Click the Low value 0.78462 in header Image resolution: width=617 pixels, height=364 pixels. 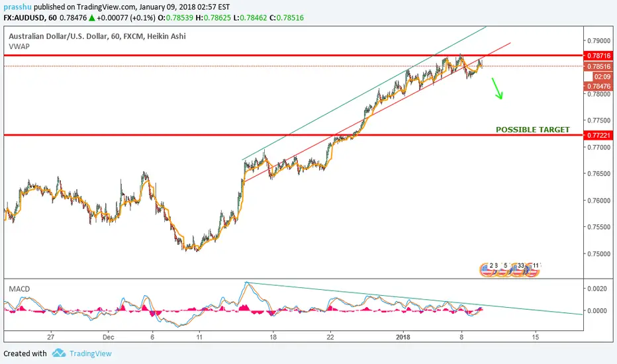pyautogui.click(x=253, y=18)
